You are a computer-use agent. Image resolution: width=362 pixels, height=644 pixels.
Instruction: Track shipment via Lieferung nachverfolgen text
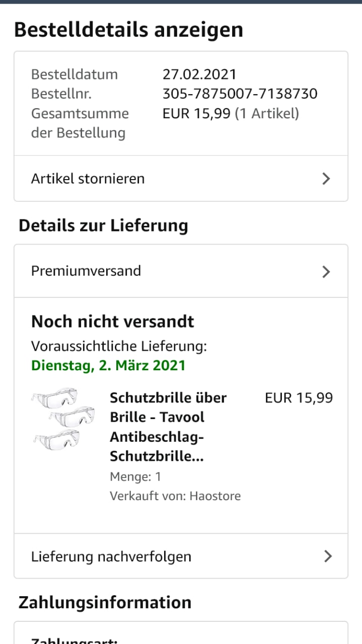click(x=111, y=556)
